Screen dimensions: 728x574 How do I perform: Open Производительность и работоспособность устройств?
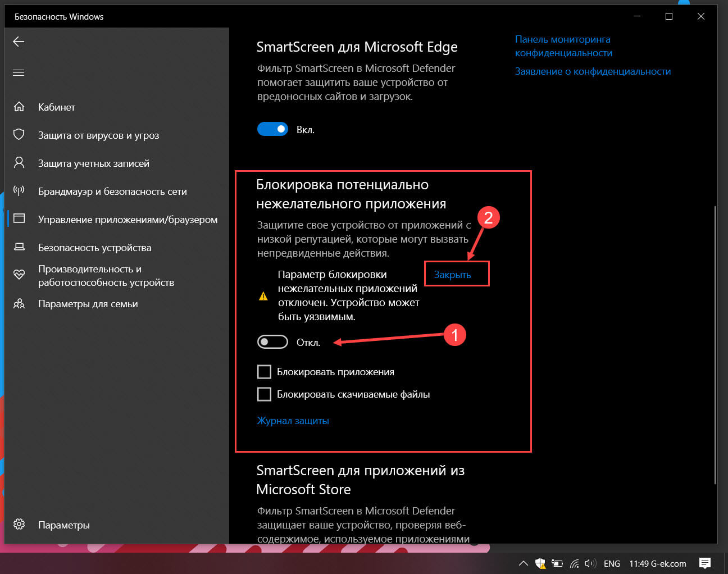(x=106, y=276)
